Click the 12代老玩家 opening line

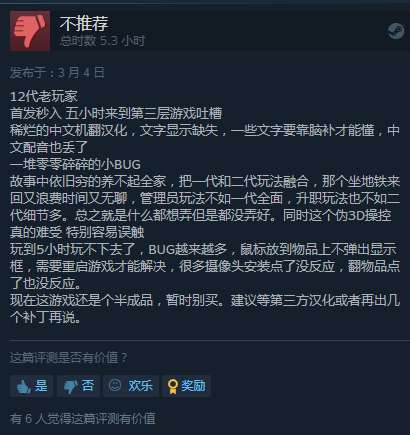pyautogui.click(x=44, y=97)
